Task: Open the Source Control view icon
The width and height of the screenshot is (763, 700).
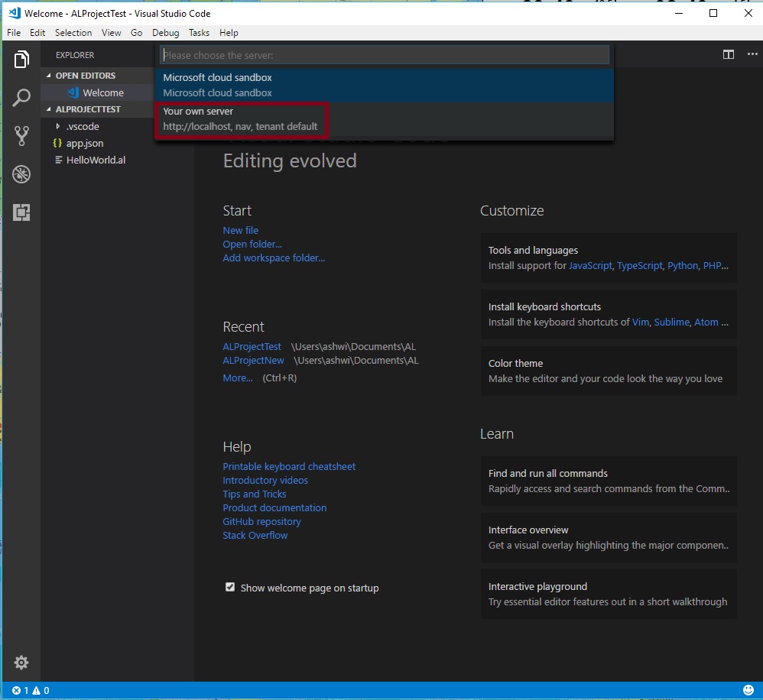Action: click(x=21, y=136)
